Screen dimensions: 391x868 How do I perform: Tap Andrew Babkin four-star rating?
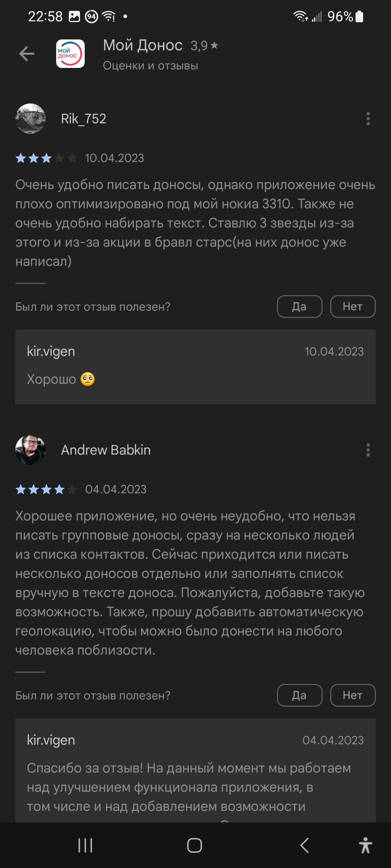(x=46, y=489)
